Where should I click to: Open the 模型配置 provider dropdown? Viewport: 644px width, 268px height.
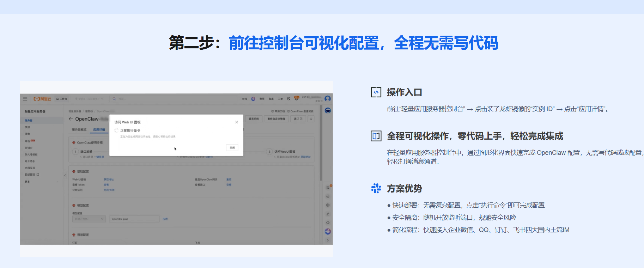click(x=89, y=219)
